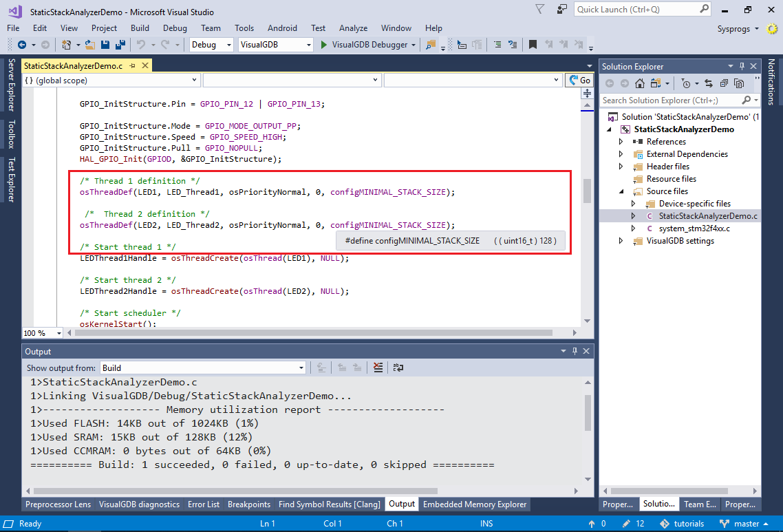
Task: Click the notifications flag icon in title bar
Action: [541, 10]
